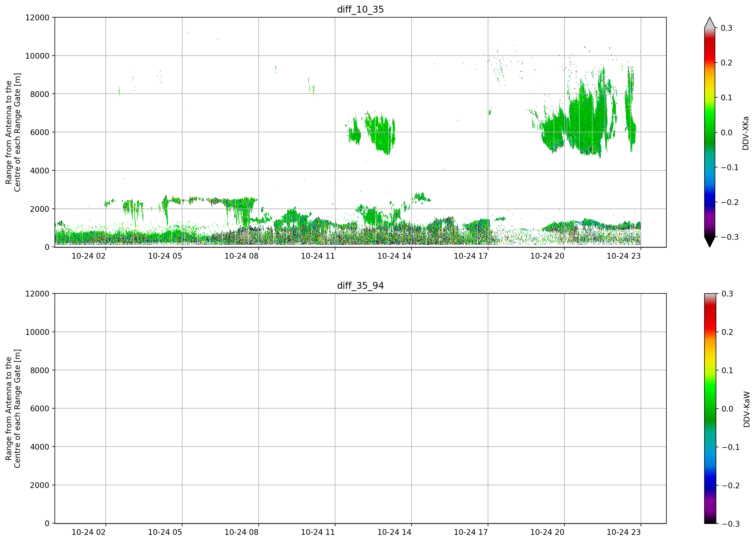Click the gray upper arrow on DDV-XKa colorbar
The height and width of the screenshot is (542, 756).
(x=710, y=23)
